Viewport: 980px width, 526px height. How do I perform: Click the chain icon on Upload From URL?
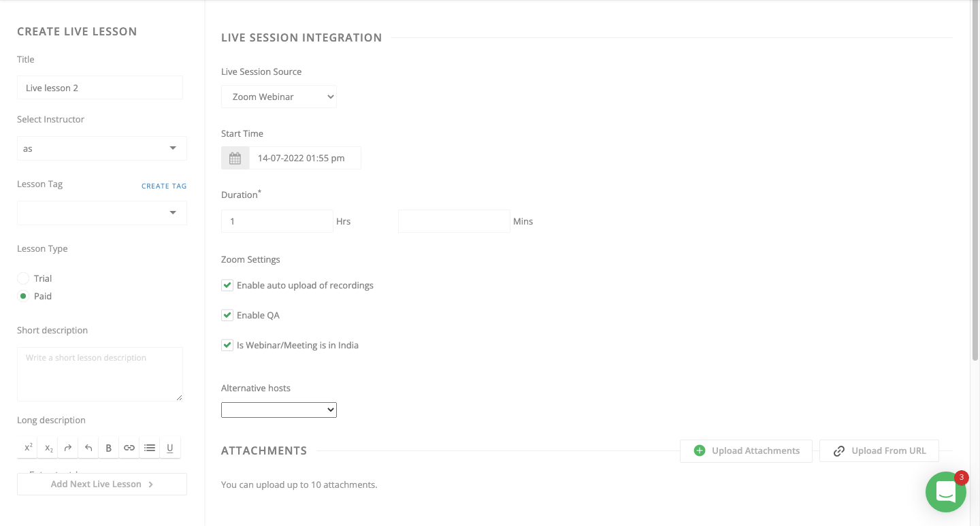[x=839, y=450]
